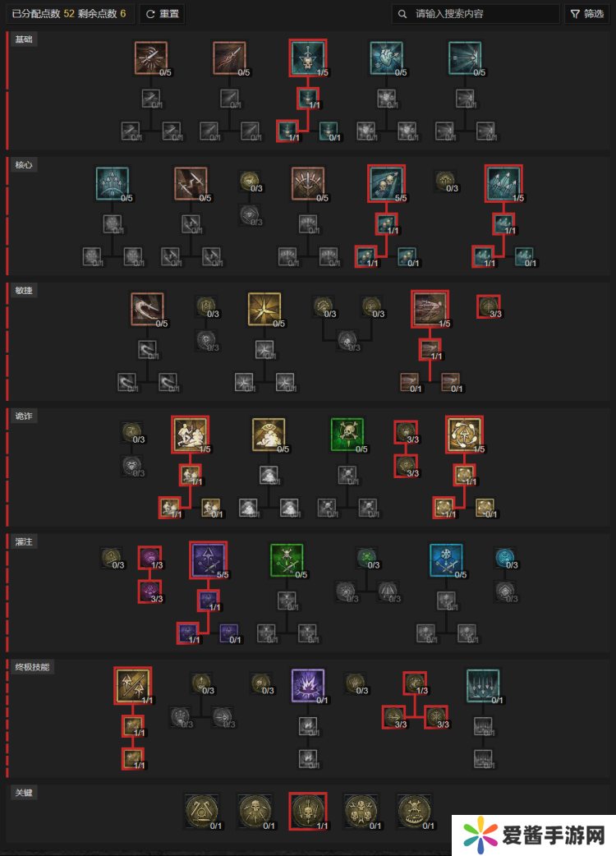
Task: Click the 已分配点数 52 points counter
Action: tap(69, 14)
